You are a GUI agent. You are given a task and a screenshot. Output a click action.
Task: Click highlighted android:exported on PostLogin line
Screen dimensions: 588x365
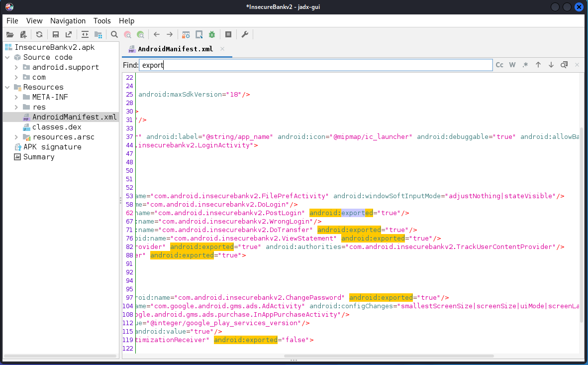point(341,213)
